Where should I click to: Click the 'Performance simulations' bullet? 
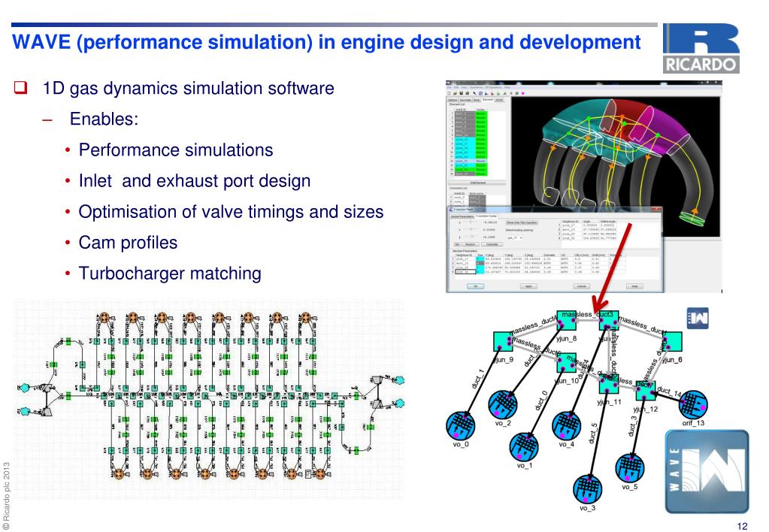176,150
